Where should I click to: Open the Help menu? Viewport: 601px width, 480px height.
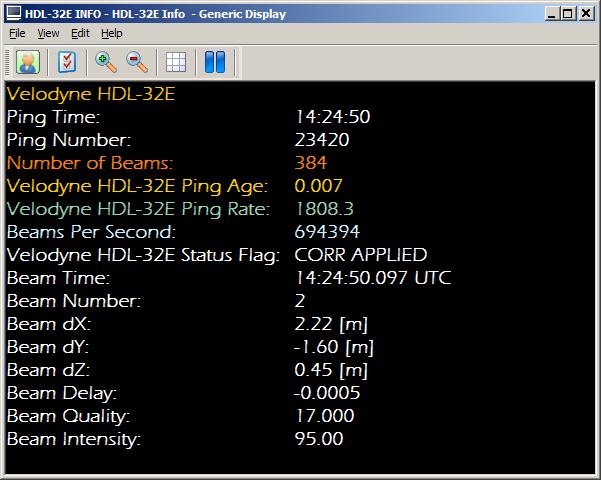(x=112, y=33)
